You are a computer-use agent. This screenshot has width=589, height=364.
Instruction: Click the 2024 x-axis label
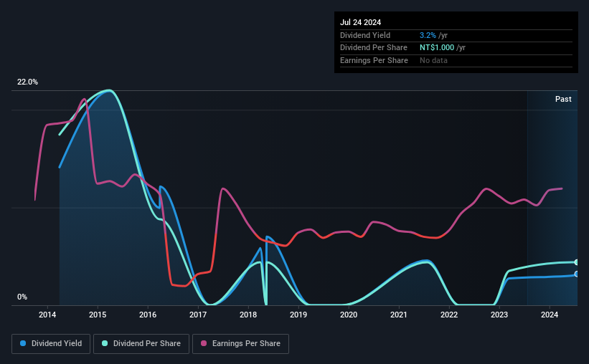pyautogui.click(x=549, y=315)
